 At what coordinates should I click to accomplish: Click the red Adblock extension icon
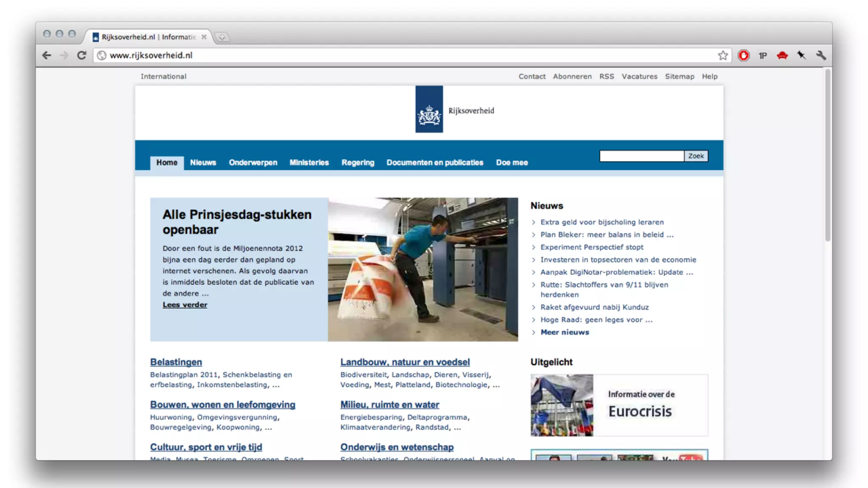tap(743, 55)
